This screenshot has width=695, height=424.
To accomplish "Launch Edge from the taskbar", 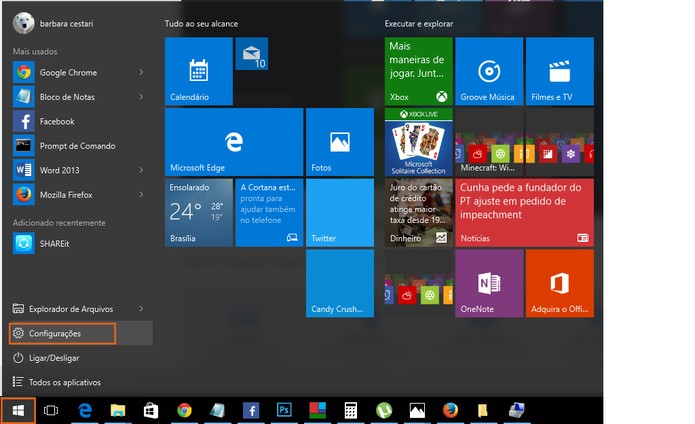I will (x=85, y=411).
